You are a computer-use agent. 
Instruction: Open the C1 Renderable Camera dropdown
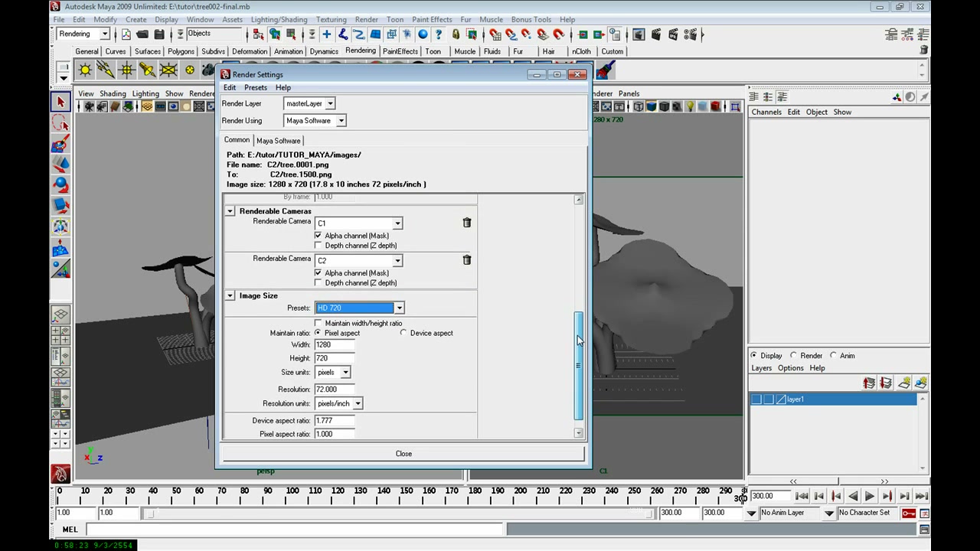click(x=358, y=223)
